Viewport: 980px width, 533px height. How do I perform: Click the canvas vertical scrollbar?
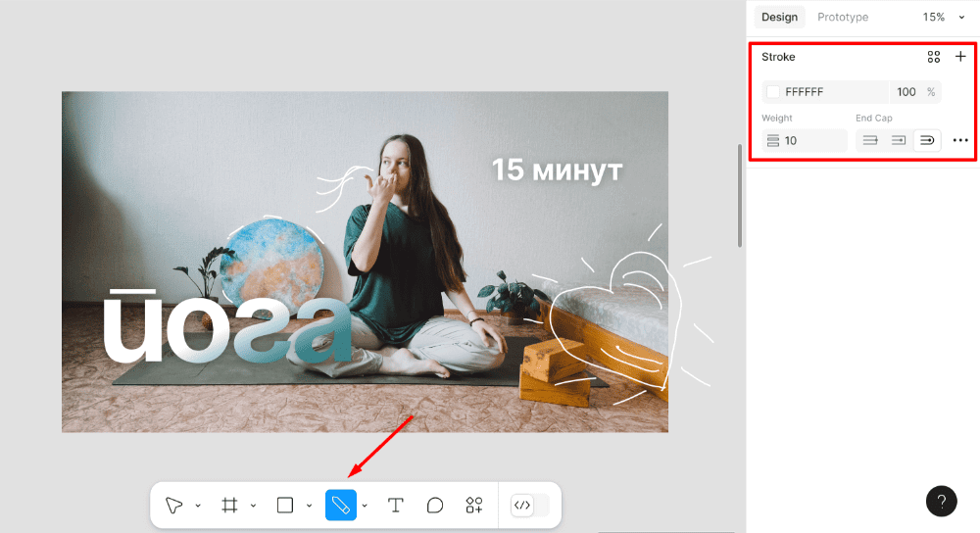(740, 195)
